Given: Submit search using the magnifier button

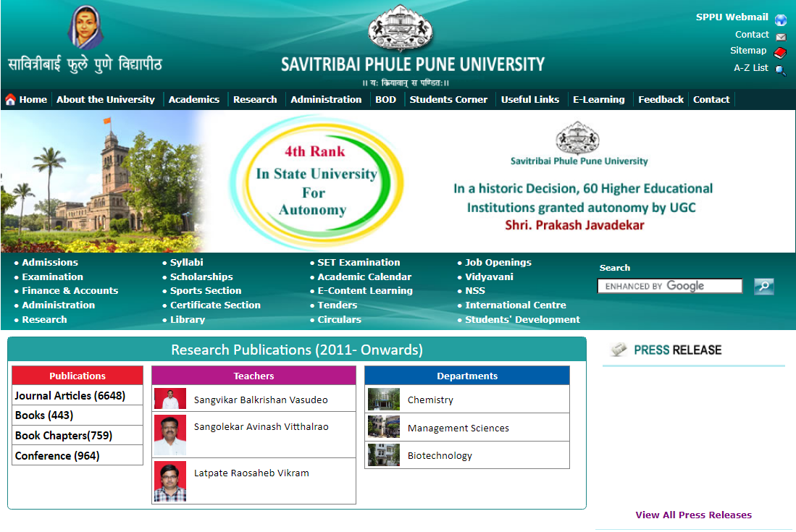Looking at the screenshot, I should (x=763, y=286).
